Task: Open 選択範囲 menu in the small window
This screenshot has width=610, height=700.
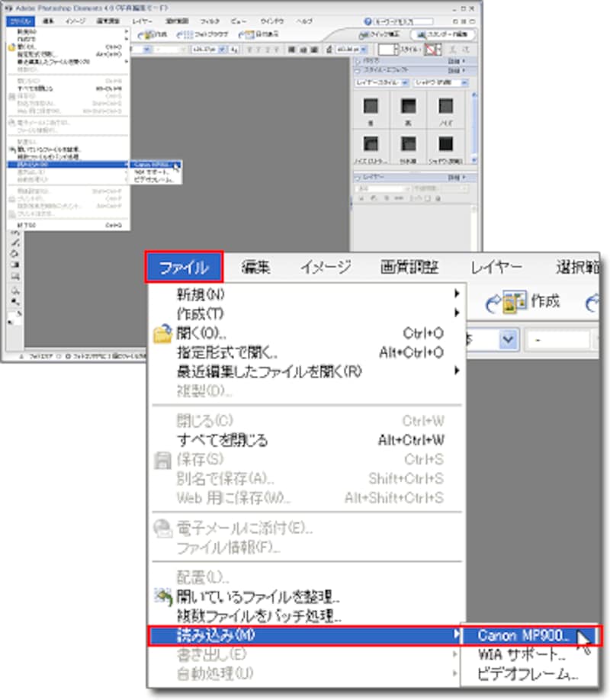Action: [178, 21]
